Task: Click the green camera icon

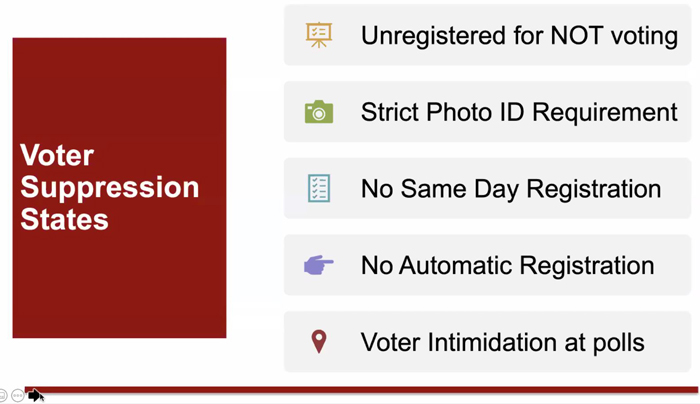Action: pyautogui.click(x=319, y=112)
